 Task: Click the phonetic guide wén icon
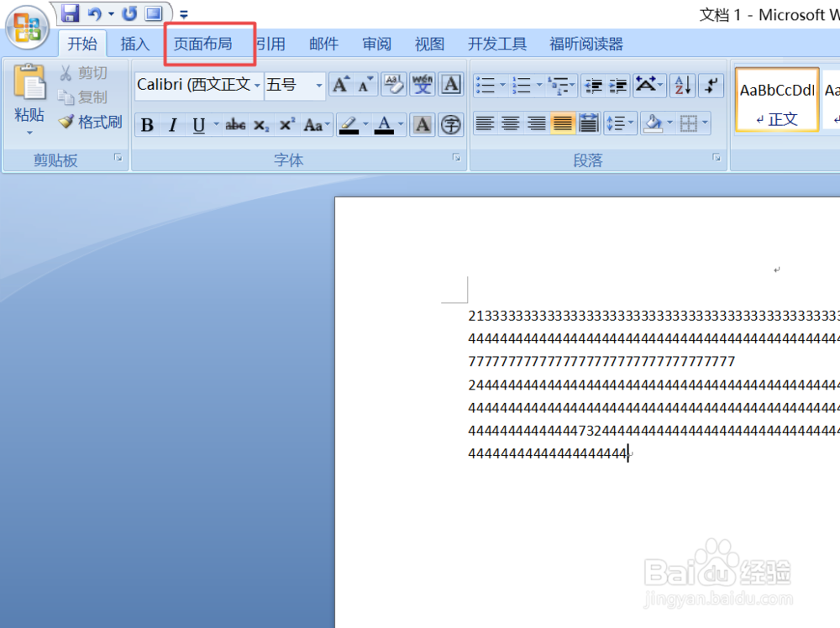(x=423, y=85)
